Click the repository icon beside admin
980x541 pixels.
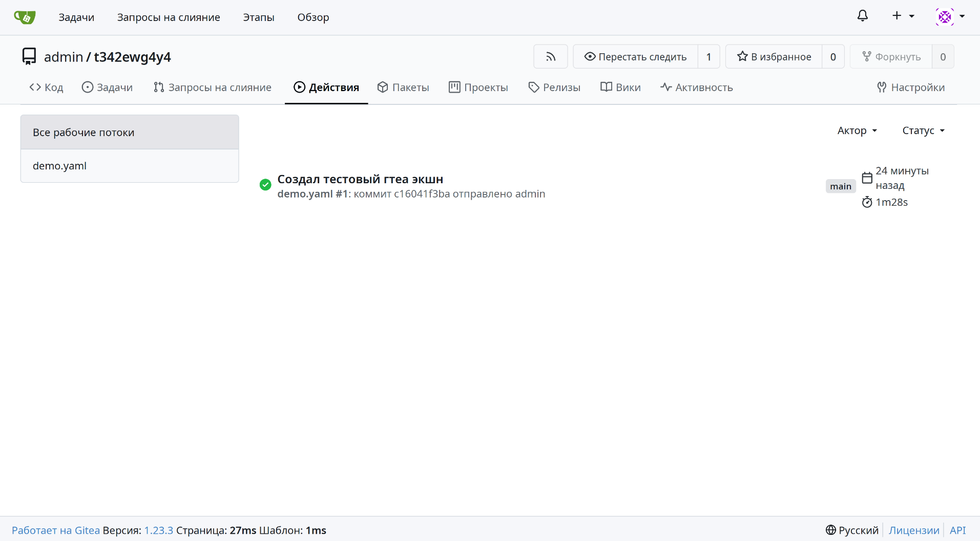pos(29,56)
